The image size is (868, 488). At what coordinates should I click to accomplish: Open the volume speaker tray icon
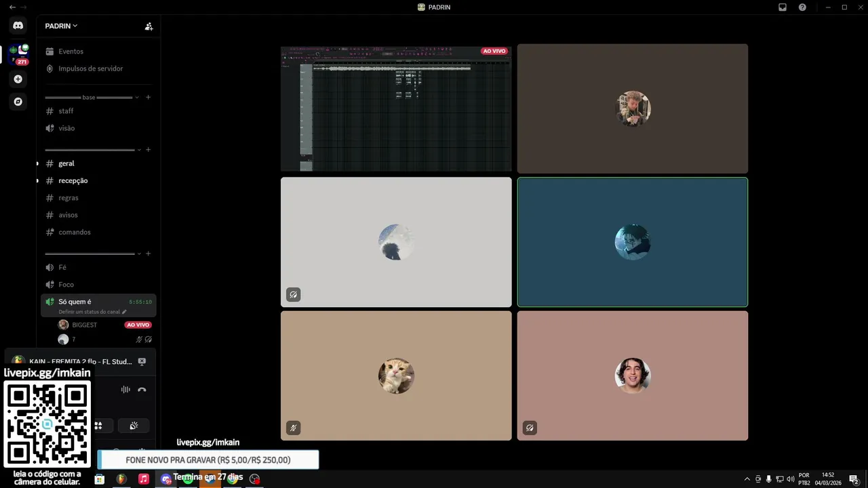[x=790, y=479]
